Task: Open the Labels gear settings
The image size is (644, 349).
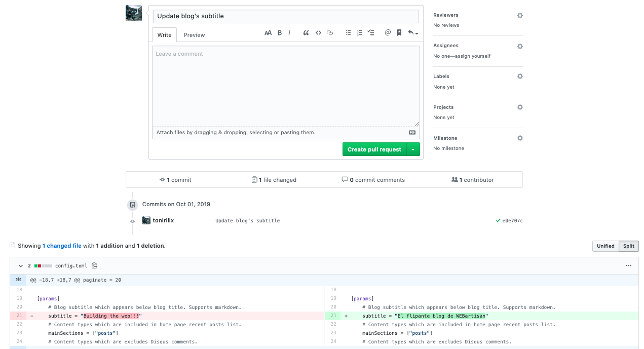Action: pos(520,76)
